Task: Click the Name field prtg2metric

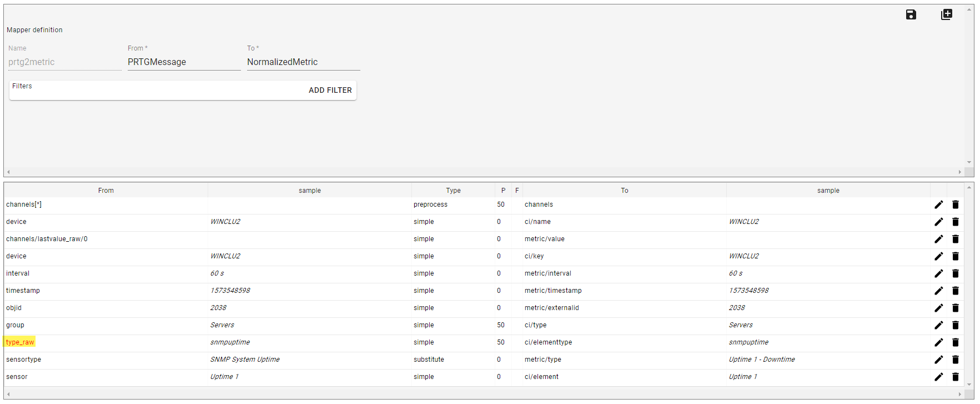Action: coord(64,62)
